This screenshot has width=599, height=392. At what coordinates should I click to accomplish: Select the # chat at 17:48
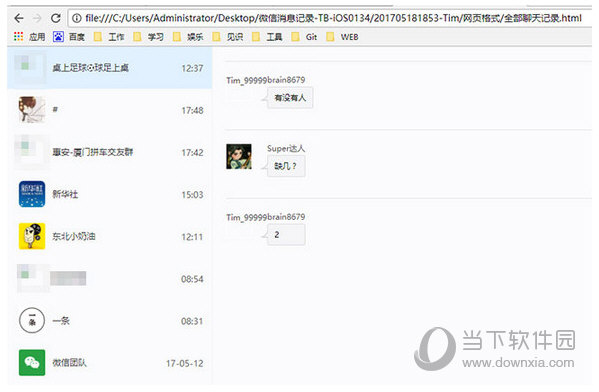[x=109, y=110]
